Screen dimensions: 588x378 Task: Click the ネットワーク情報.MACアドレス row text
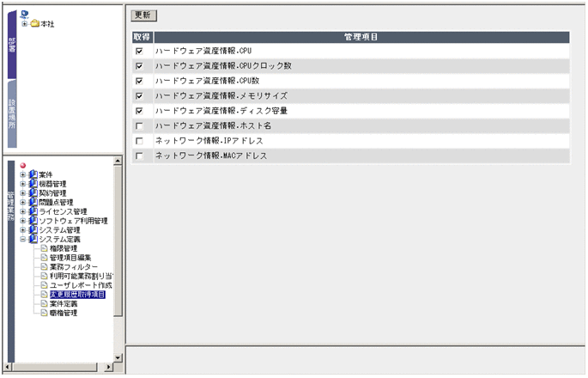click(211, 155)
